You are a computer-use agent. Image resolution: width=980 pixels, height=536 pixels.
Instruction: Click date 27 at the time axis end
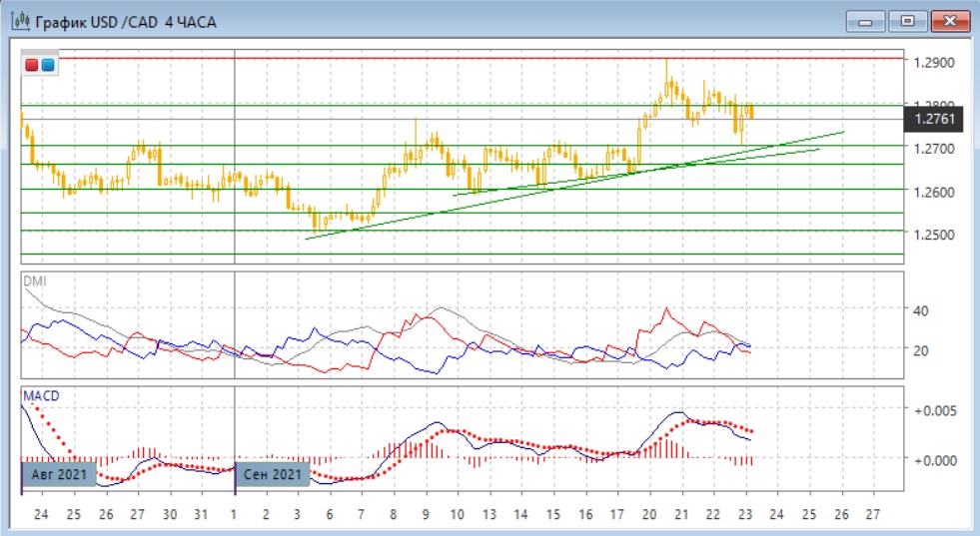(x=872, y=515)
